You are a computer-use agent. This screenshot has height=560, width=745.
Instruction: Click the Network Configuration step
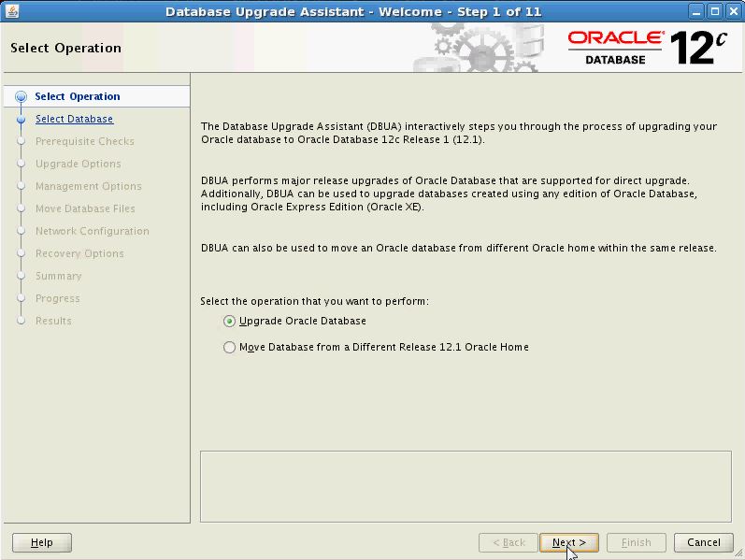93,231
